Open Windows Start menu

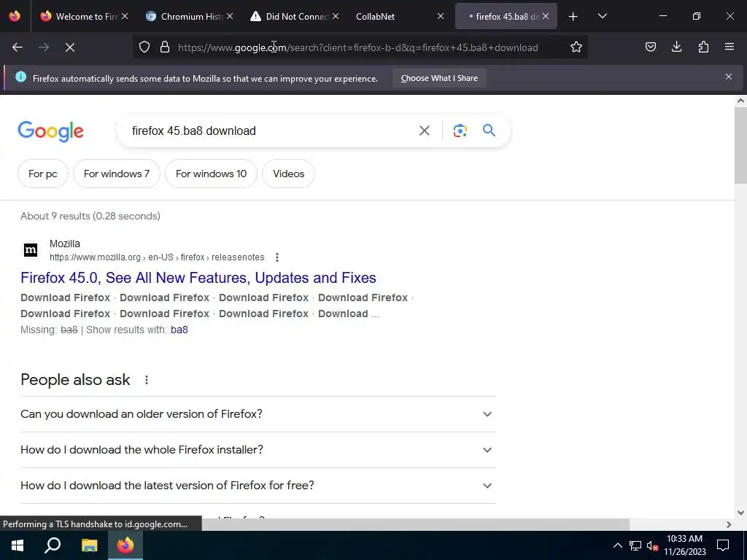(x=18, y=545)
